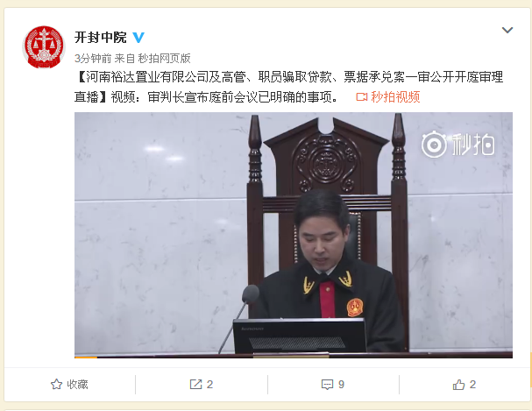The image size is (532, 411).
Task: Like the post with thumbs-up icon
Action: 458,384
